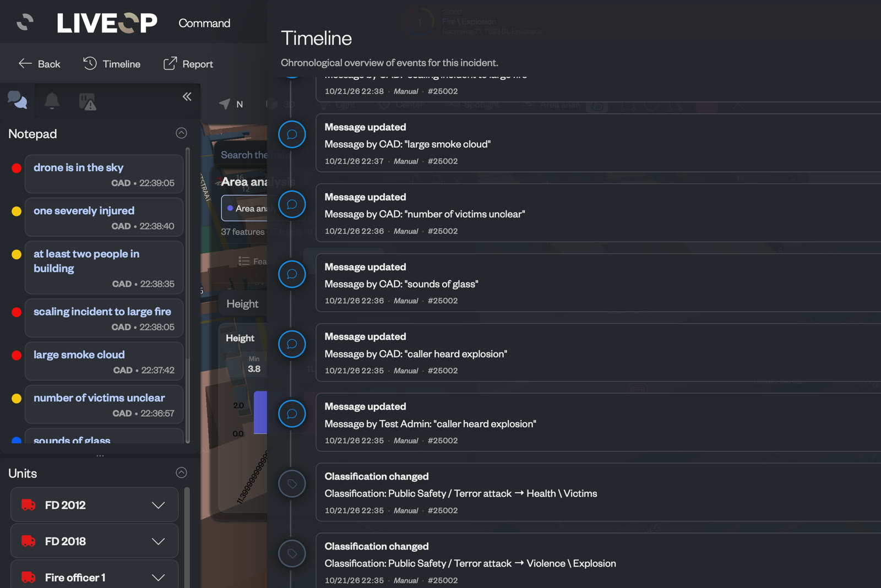Expand the Fire officer 1 unit

[x=158, y=578]
